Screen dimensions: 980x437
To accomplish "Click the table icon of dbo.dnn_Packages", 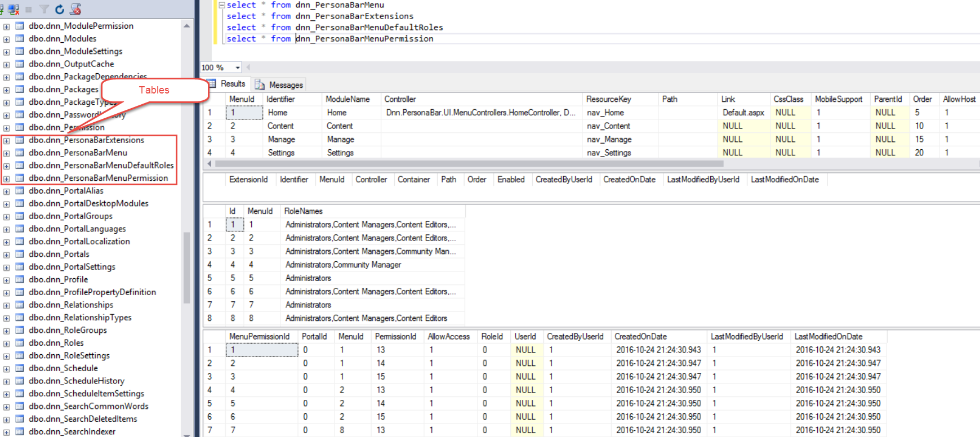I will coord(20,89).
